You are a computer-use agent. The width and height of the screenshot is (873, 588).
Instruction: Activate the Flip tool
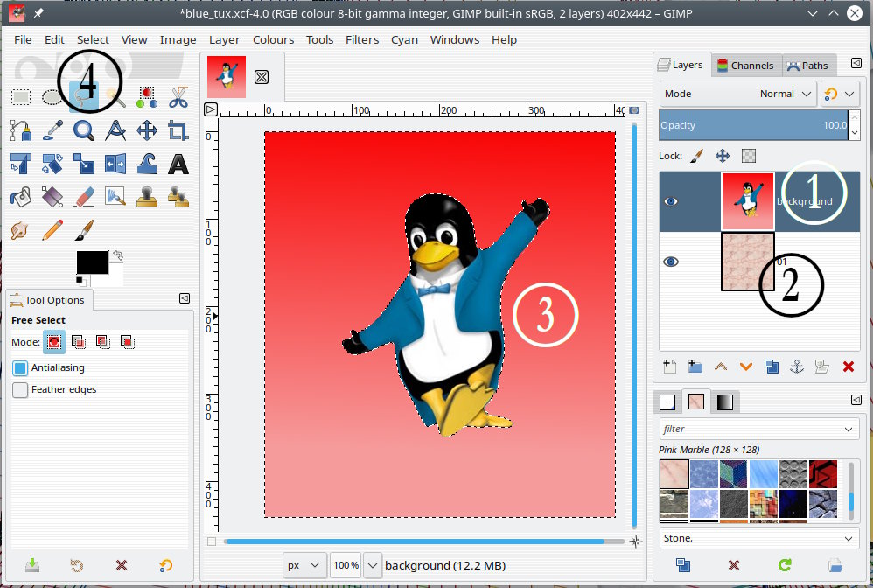[115, 164]
